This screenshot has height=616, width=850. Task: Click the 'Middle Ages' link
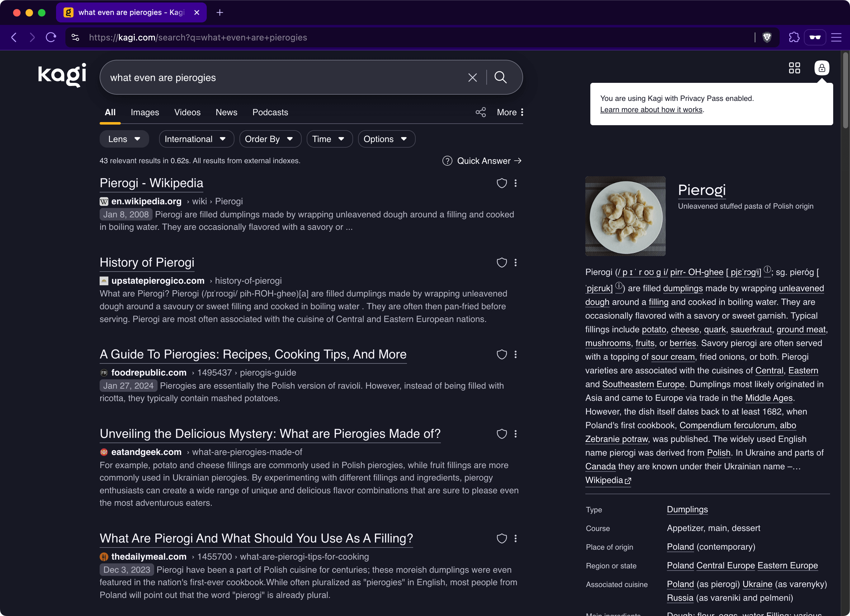pyautogui.click(x=769, y=398)
